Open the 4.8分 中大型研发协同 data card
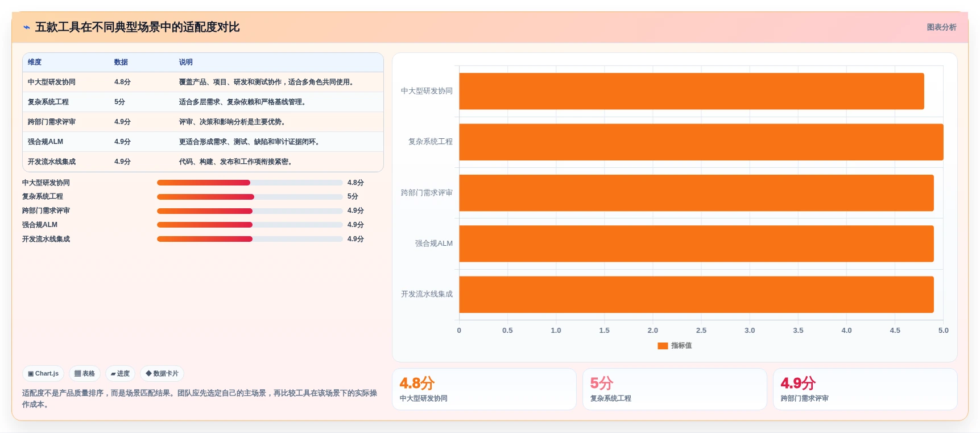 [484, 389]
